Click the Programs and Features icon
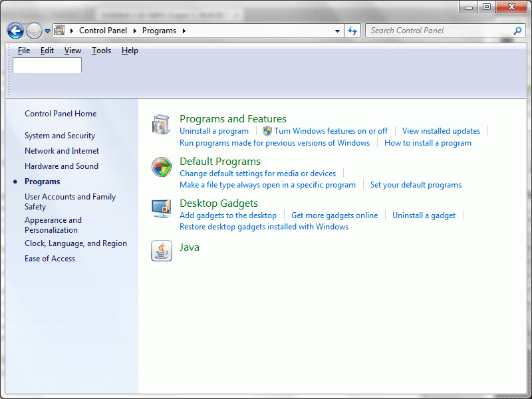 click(x=161, y=124)
